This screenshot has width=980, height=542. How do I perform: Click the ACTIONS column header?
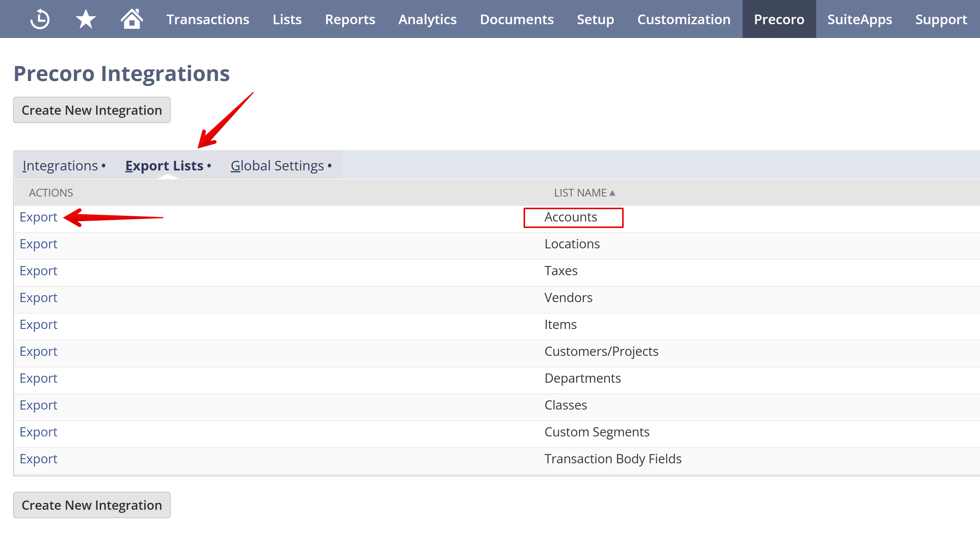click(x=51, y=193)
